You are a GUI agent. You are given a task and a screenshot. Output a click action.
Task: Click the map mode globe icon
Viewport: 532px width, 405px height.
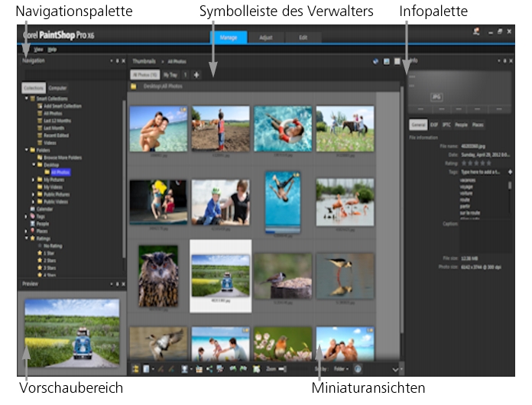pos(375,60)
